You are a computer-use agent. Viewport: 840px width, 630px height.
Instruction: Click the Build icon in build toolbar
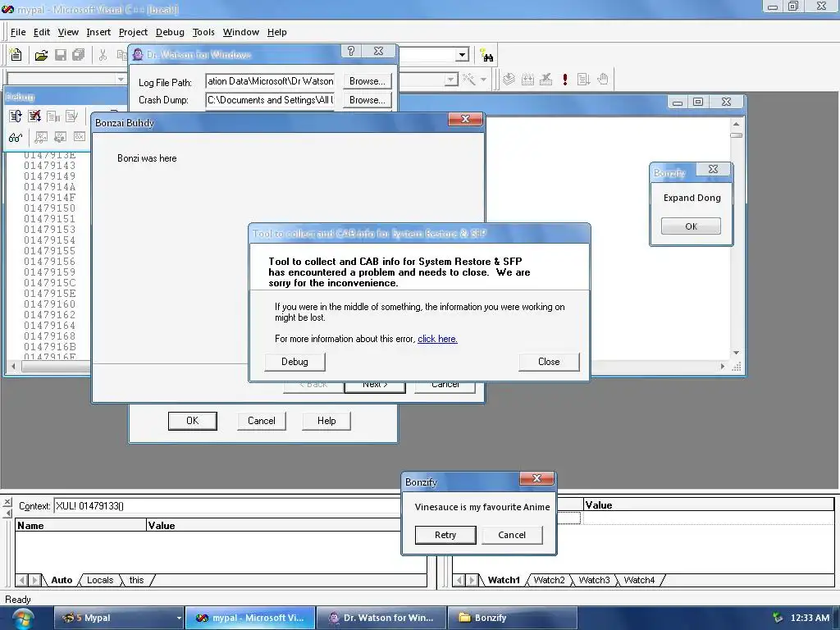[x=527, y=80]
